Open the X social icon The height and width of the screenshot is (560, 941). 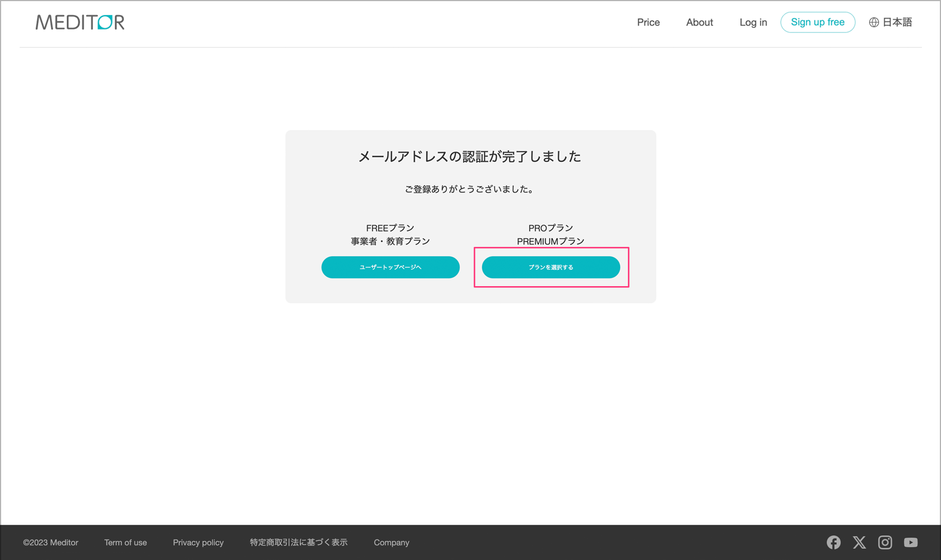point(859,542)
